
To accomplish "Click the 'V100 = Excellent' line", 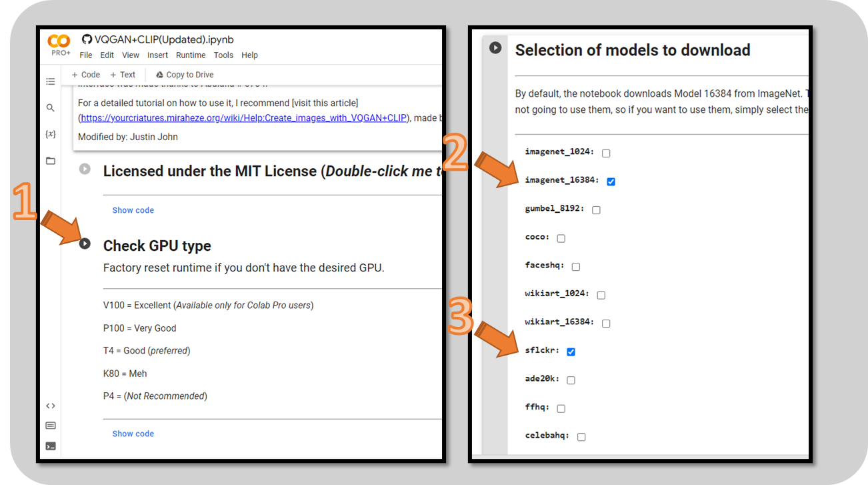I will coord(208,306).
